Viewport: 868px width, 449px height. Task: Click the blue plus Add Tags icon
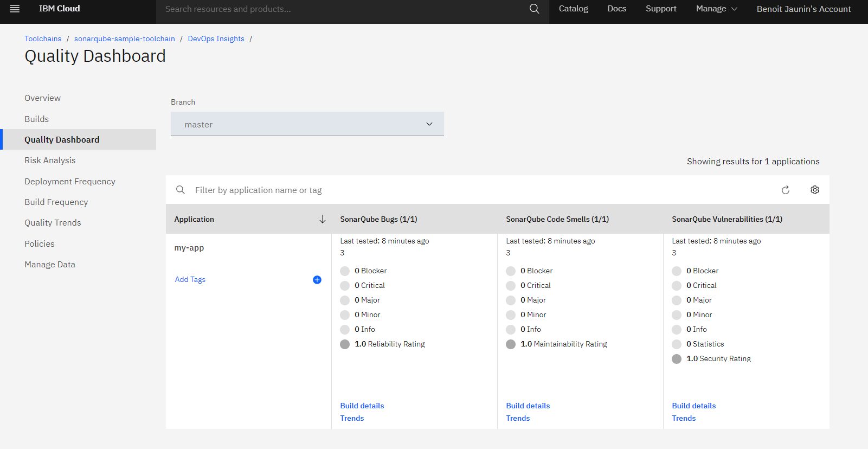coord(317,280)
